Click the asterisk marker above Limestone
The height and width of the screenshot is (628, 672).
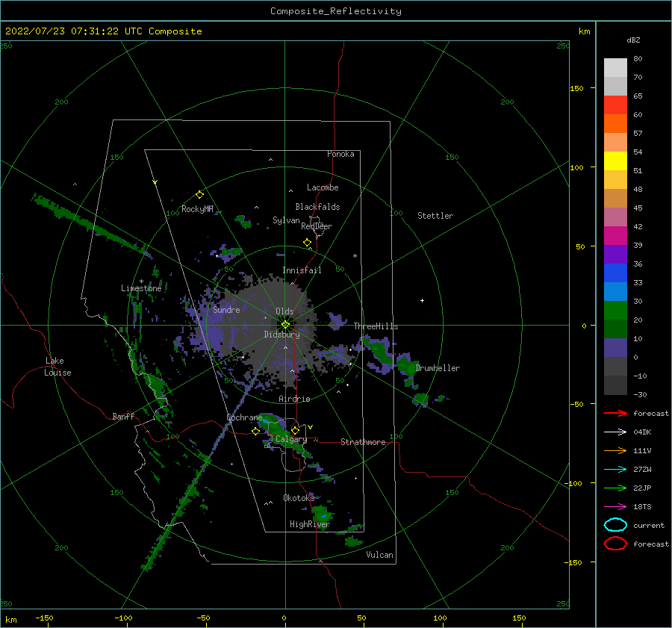(x=141, y=282)
